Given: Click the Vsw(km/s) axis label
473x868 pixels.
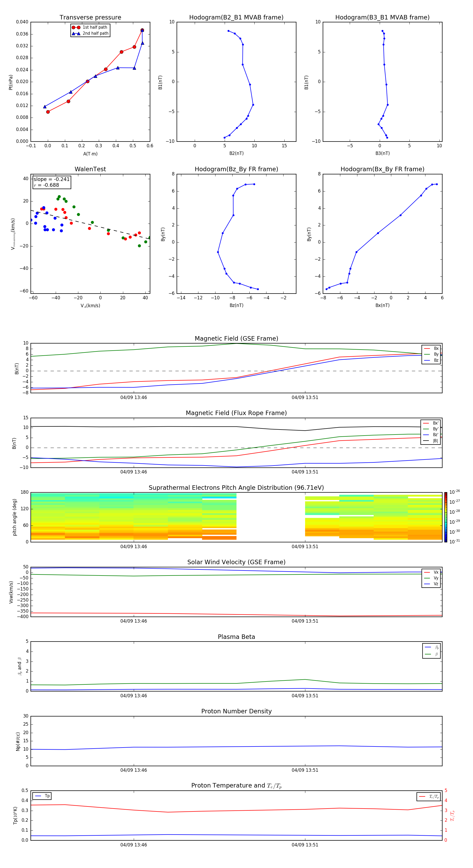Looking at the screenshot, I should [x=11, y=592].
